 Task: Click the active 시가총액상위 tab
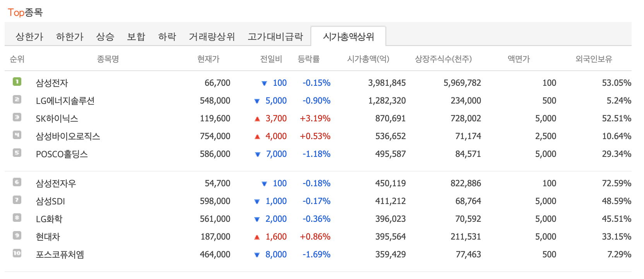point(348,37)
